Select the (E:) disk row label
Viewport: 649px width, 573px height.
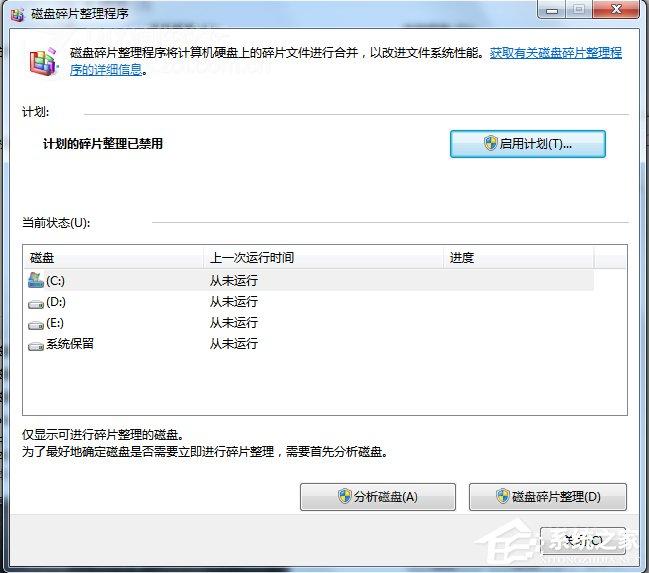(55, 323)
